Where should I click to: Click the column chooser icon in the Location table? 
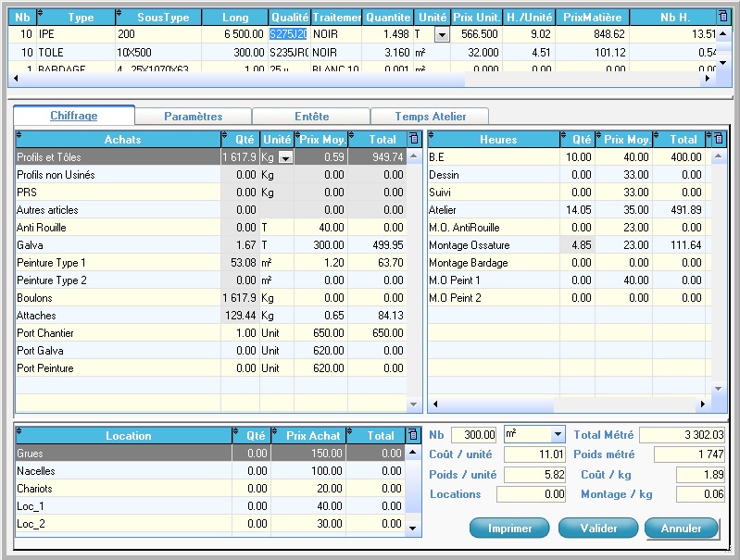coord(412,435)
